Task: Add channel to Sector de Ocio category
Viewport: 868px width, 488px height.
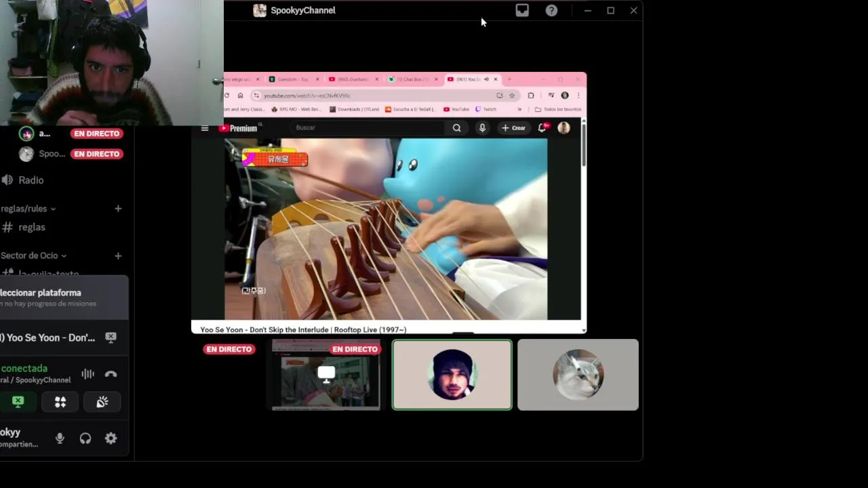Action: tap(118, 256)
